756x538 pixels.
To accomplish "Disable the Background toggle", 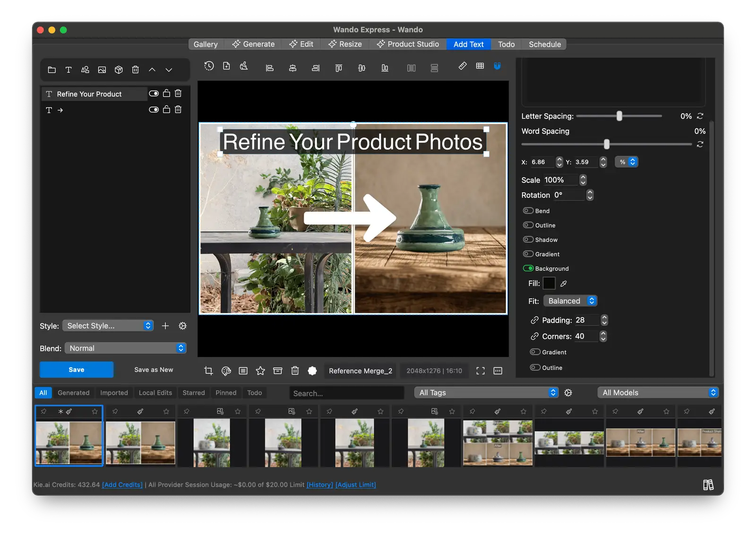I will point(528,269).
